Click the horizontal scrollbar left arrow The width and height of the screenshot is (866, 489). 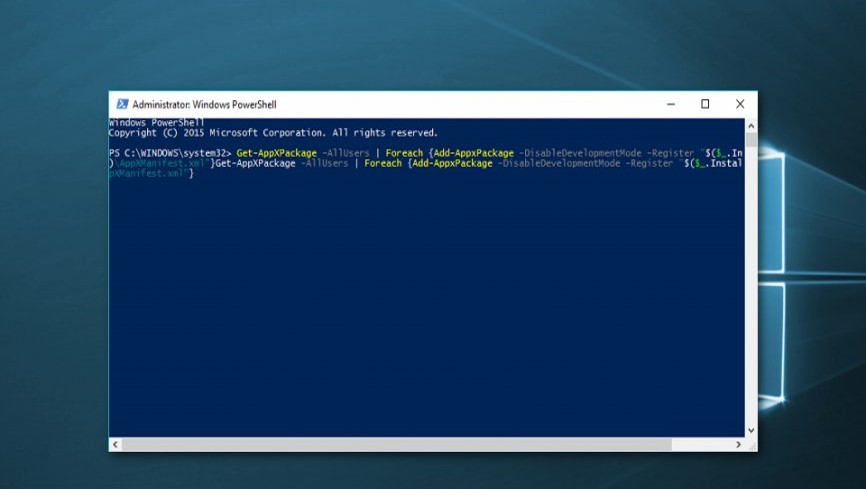tap(115, 444)
